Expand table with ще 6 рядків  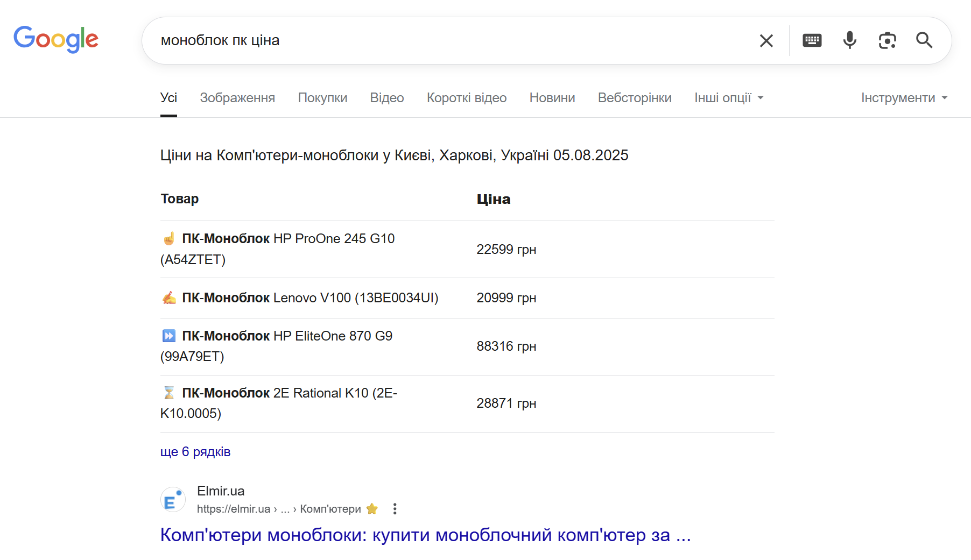click(195, 452)
